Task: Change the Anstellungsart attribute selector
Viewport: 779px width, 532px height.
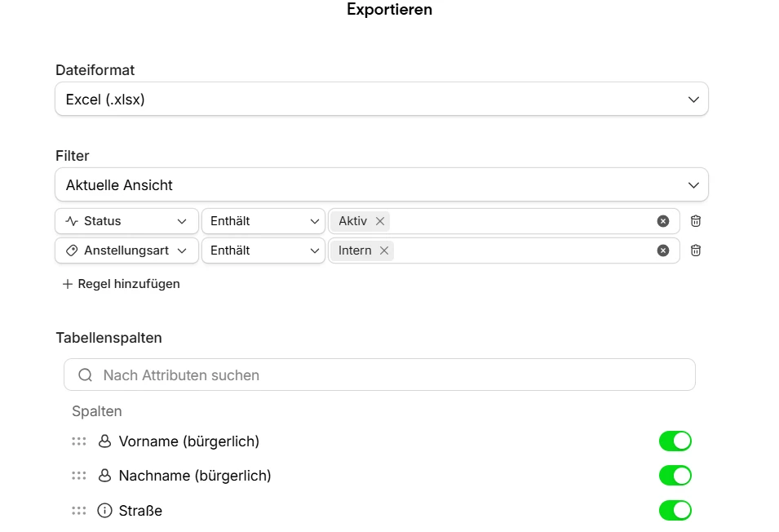Action: [x=126, y=250]
